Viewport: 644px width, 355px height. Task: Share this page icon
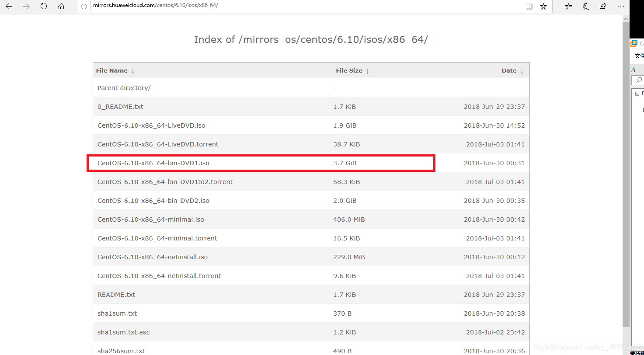tap(603, 7)
